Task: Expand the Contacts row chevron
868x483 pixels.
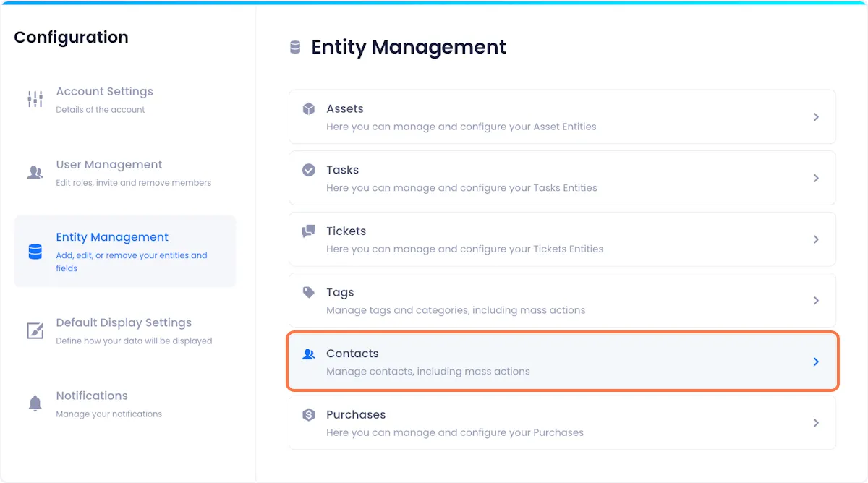Action: coord(816,362)
